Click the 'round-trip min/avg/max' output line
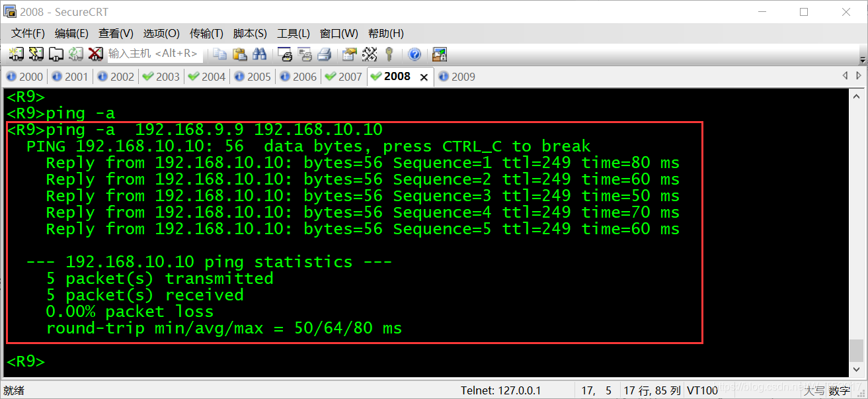Screen dimensions: 868x399 [x=223, y=328]
